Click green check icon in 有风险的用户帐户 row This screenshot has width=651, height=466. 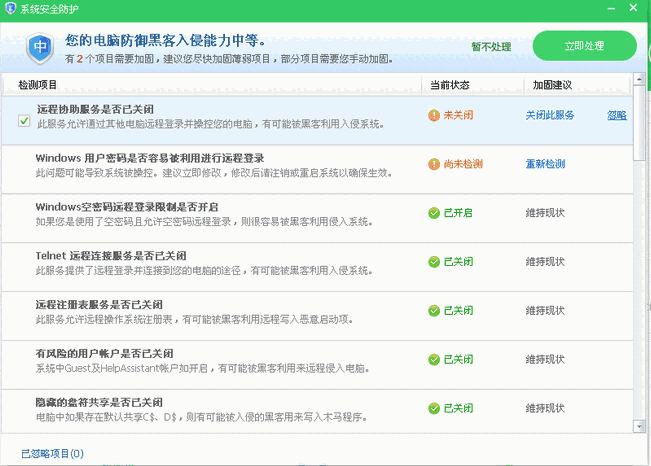pos(434,360)
